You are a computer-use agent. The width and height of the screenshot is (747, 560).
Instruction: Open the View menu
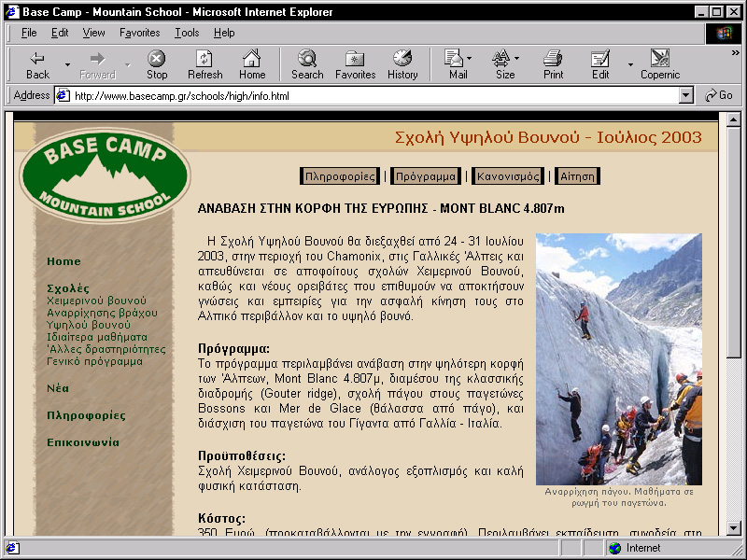click(x=93, y=33)
